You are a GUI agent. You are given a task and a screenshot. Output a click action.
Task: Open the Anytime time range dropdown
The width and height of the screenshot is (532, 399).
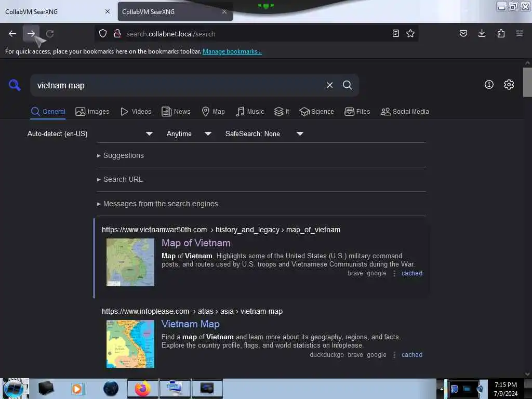click(189, 134)
